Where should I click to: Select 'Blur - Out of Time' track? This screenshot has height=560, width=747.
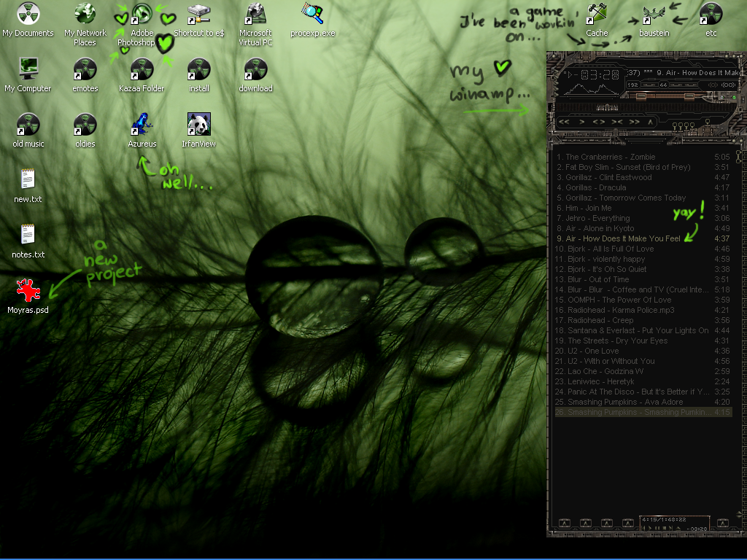pyautogui.click(x=643, y=279)
